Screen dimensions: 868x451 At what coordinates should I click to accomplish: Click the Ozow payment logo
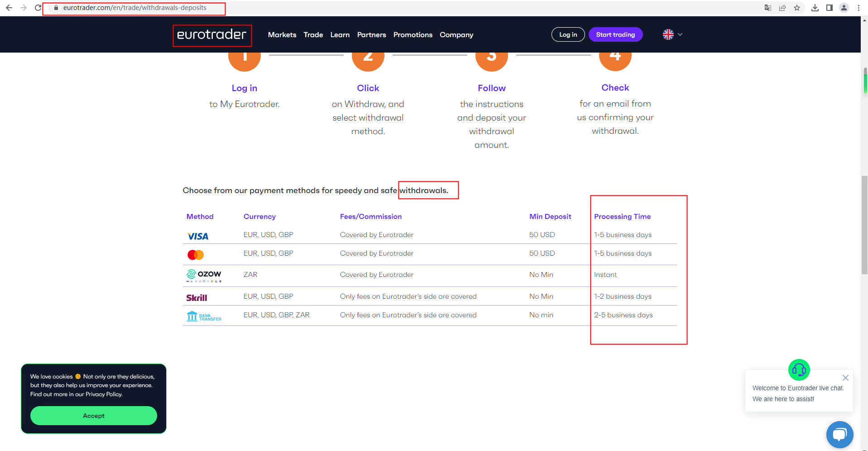pyautogui.click(x=204, y=275)
